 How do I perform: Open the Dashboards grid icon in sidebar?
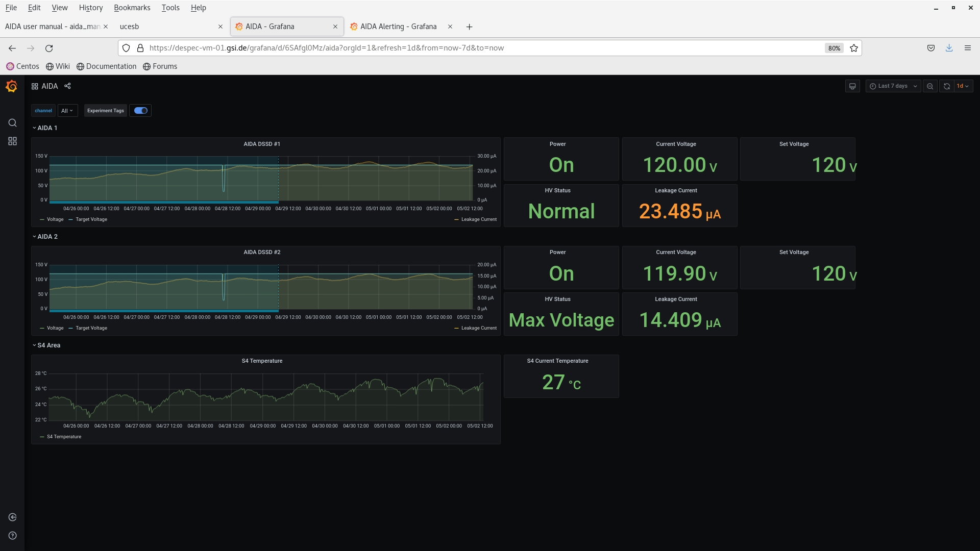pos(12,141)
